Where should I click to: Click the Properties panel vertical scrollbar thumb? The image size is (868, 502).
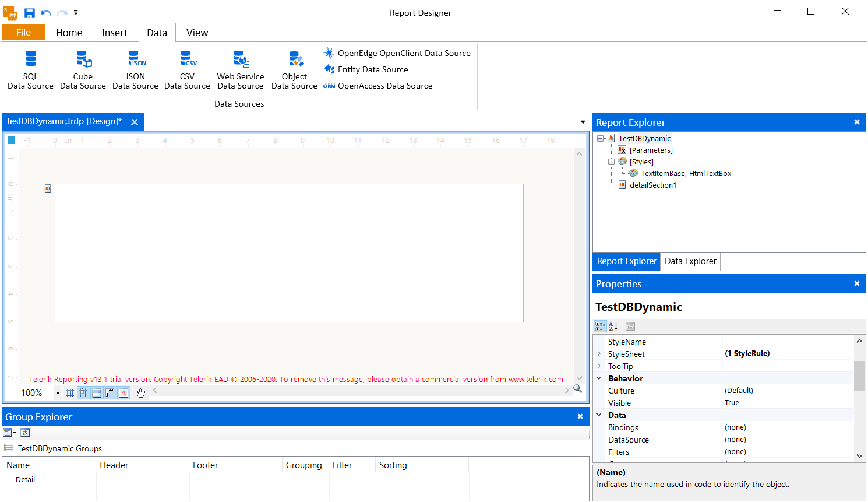(x=859, y=376)
